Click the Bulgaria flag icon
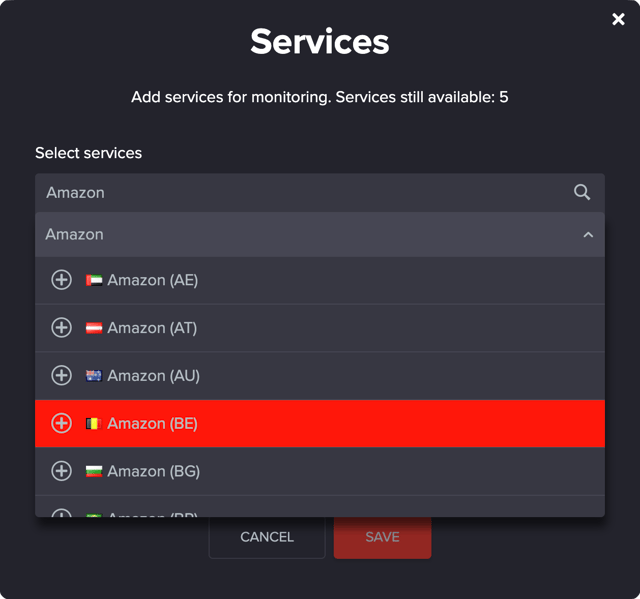 click(x=94, y=471)
